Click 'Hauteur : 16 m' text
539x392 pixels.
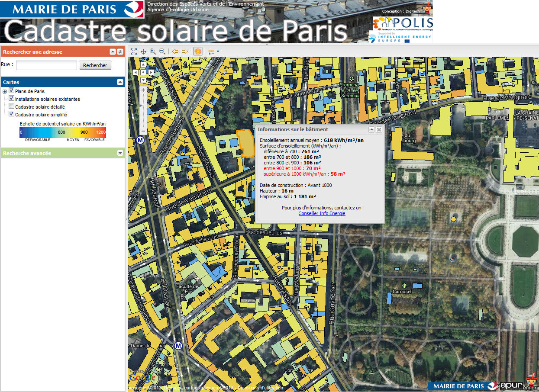277,191
